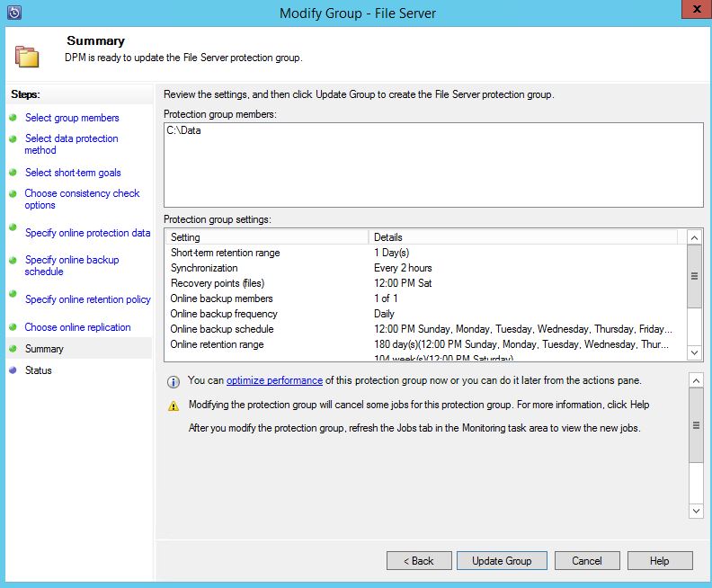Click green bullet beside Select short-term goals
The width and height of the screenshot is (712, 588).
[13, 172]
